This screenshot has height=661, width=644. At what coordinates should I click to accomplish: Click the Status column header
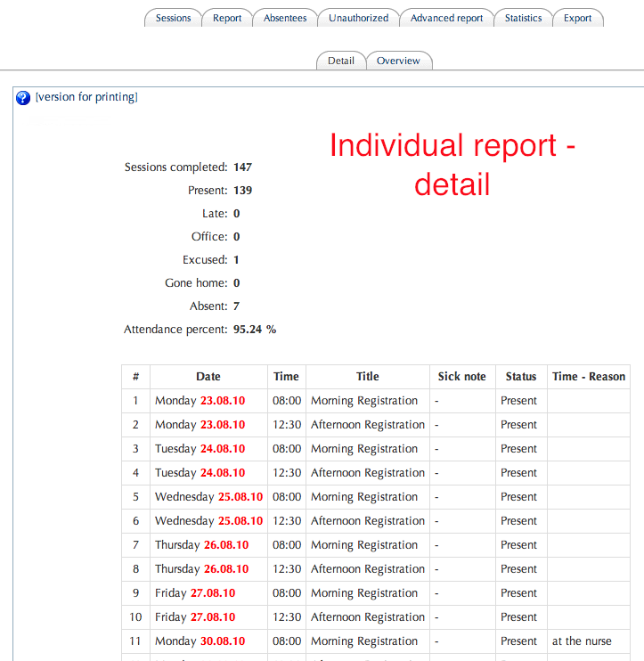[x=521, y=377]
